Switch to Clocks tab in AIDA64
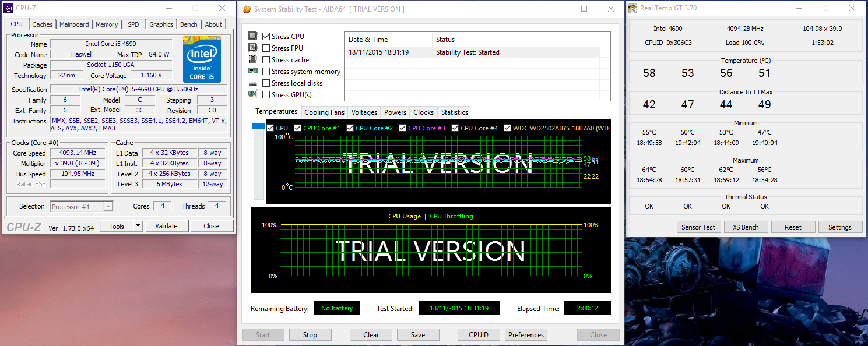The width and height of the screenshot is (868, 346). (x=424, y=112)
